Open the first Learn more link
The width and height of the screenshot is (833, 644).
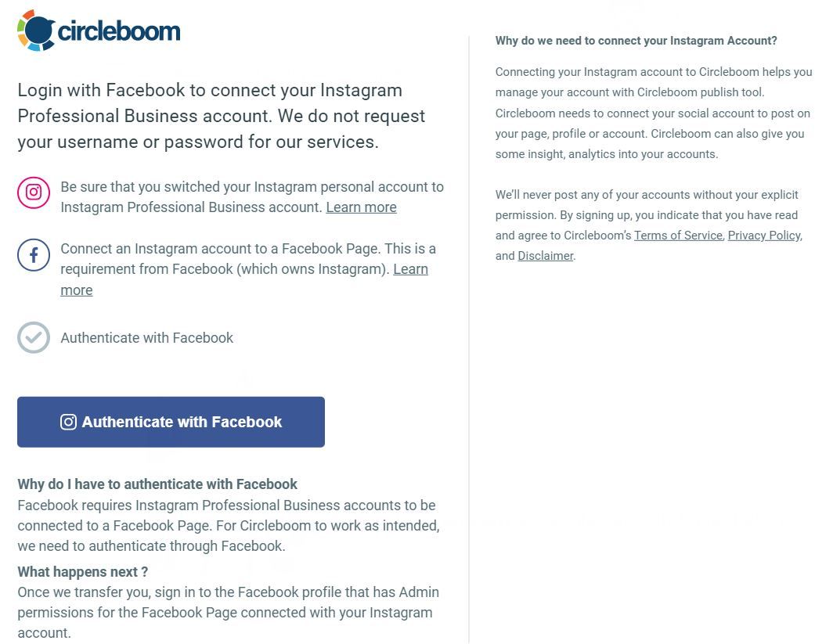[x=361, y=207]
